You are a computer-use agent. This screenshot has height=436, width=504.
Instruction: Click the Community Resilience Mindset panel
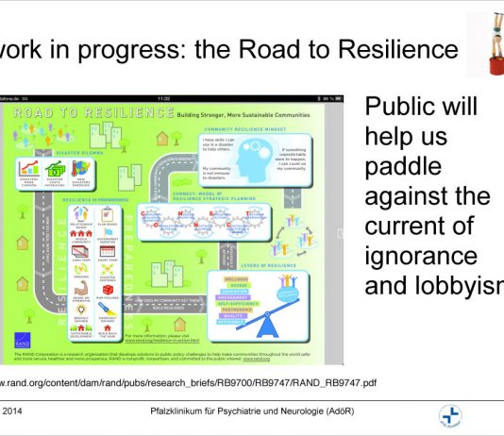(255, 160)
